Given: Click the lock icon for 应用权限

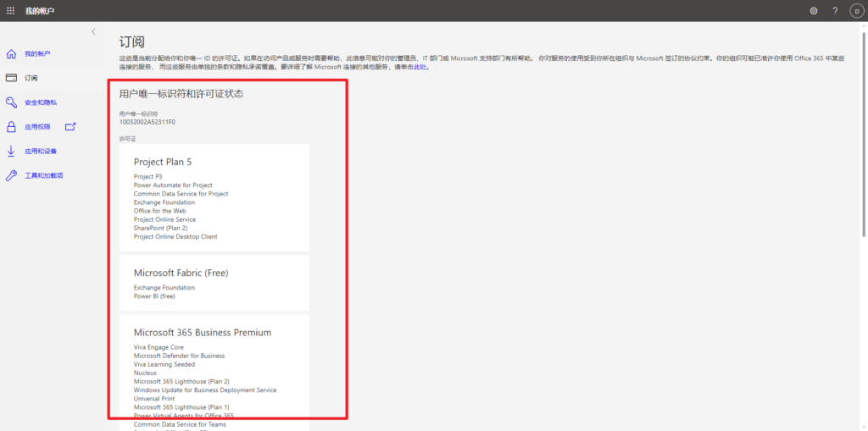Looking at the screenshot, I should point(11,127).
